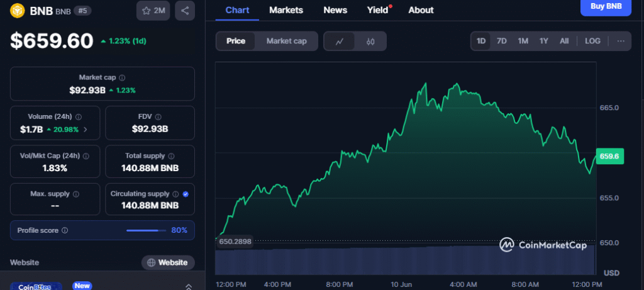Toggle LOG scale on chart

(592, 41)
